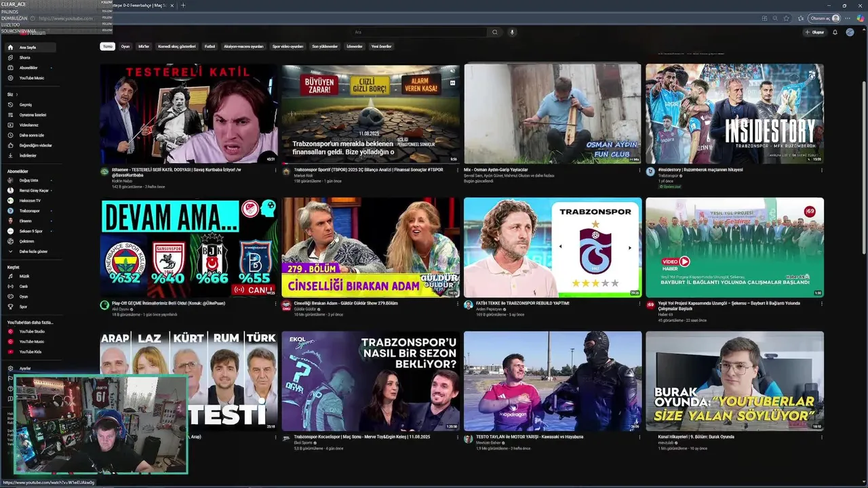Open İndirilenler downloads
The width and height of the screenshot is (868, 488).
[x=29, y=155]
